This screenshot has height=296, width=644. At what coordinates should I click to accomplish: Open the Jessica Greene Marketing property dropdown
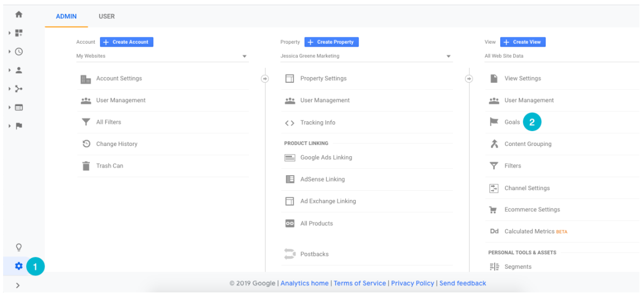(366, 56)
